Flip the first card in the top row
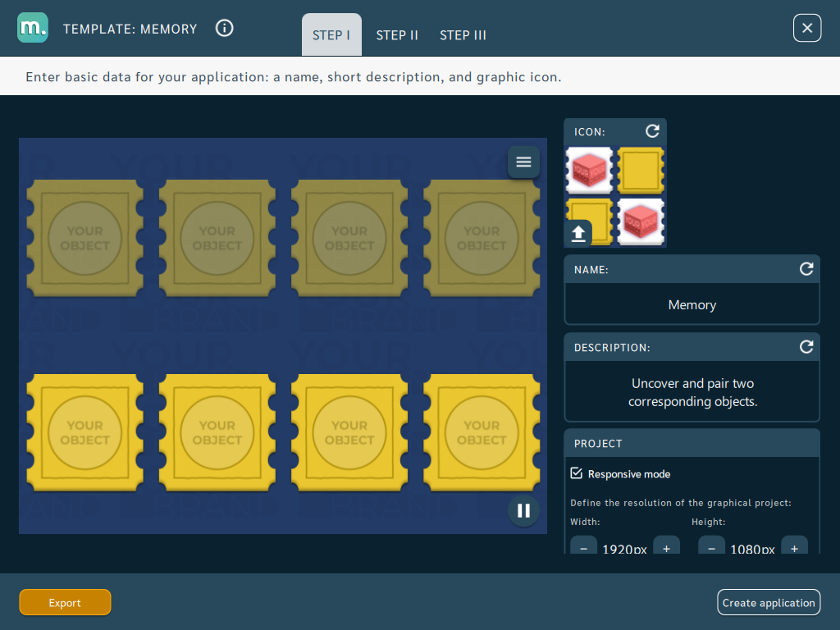 pyautogui.click(x=85, y=238)
